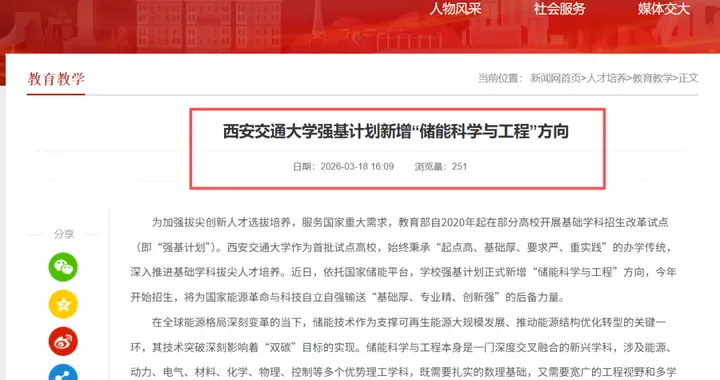
Task: Go to 人才培养 breadcrumb link
Action: (x=607, y=78)
